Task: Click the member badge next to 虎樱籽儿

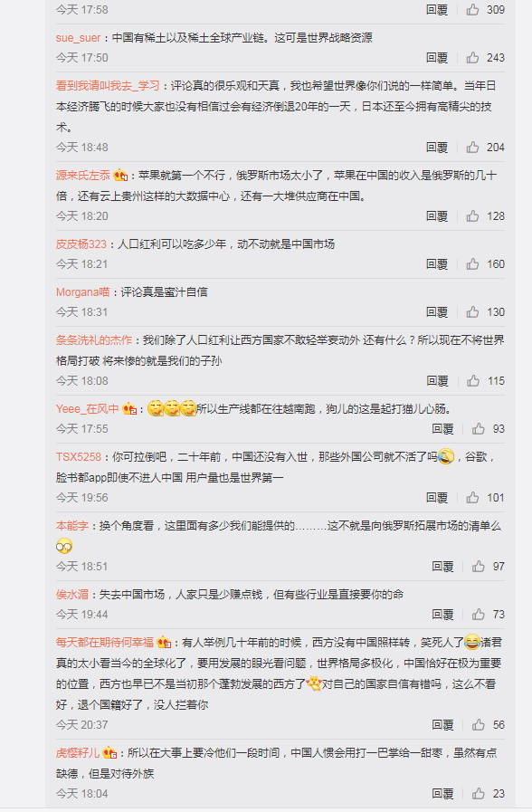Action: [109, 752]
